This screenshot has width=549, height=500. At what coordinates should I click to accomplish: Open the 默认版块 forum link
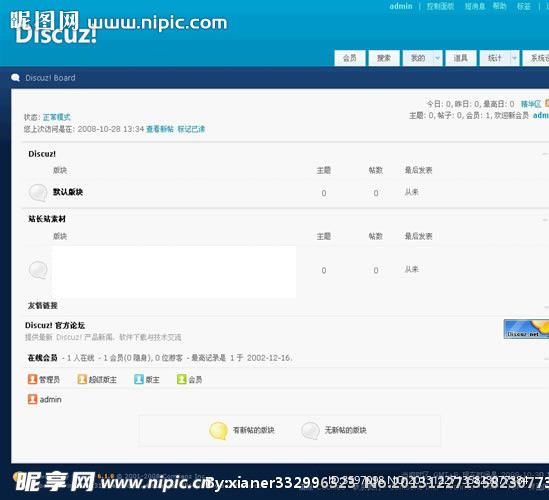68,192
